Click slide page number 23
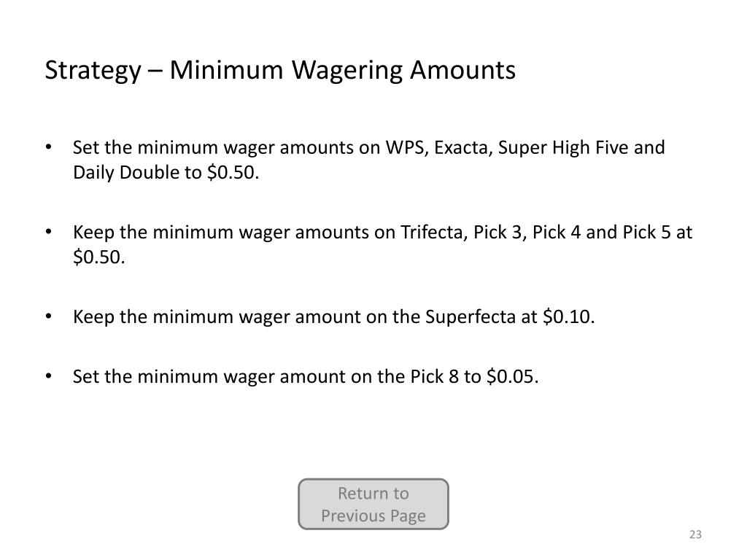This screenshot has width=747, height=560. click(695, 534)
